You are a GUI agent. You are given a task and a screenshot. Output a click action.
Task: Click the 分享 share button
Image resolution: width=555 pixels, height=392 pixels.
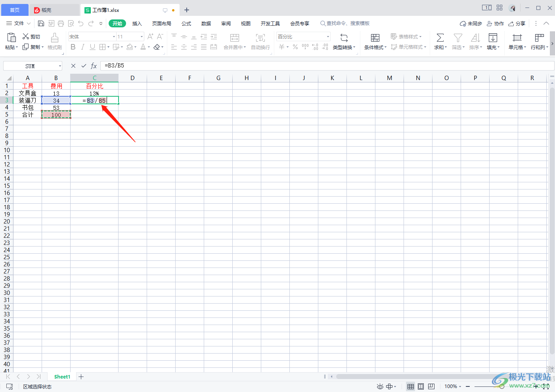click(517, 23)
